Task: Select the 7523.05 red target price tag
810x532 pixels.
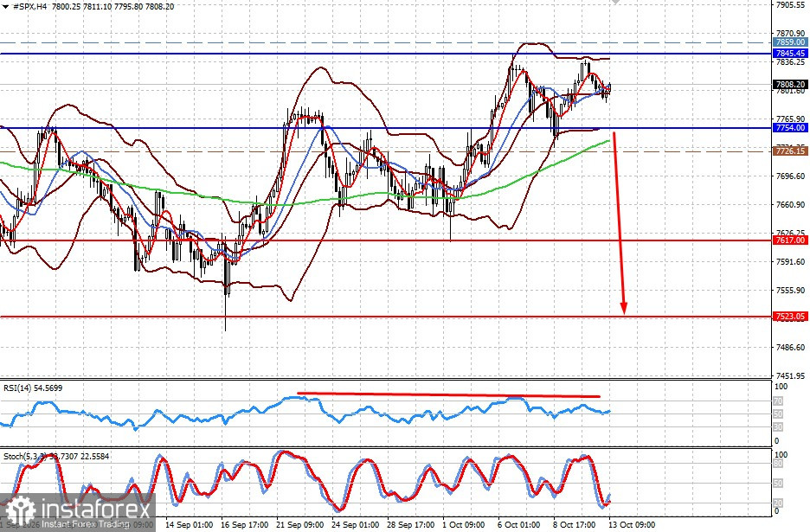Action: pyautogui.click(x=790, y=317)
